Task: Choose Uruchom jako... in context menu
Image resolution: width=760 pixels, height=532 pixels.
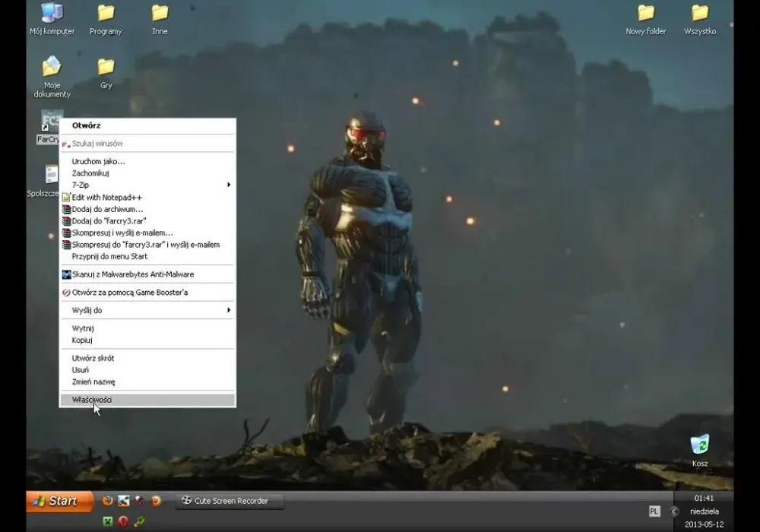Action: 147,161
